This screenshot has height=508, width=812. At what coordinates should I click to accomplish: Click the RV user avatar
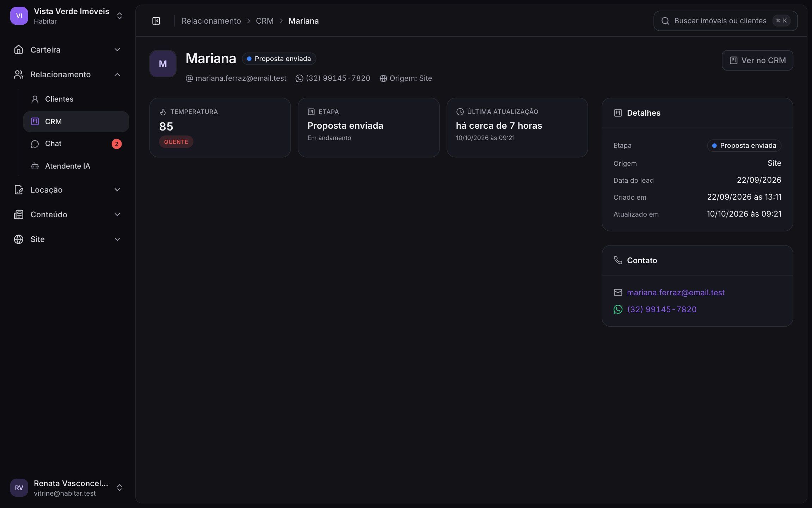point(19,488)
